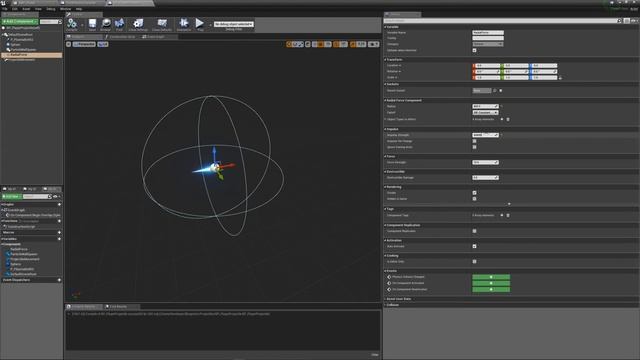Select DefaultSceneRoot in Components tree
This screenshot has width=640, height=360.
20,35
